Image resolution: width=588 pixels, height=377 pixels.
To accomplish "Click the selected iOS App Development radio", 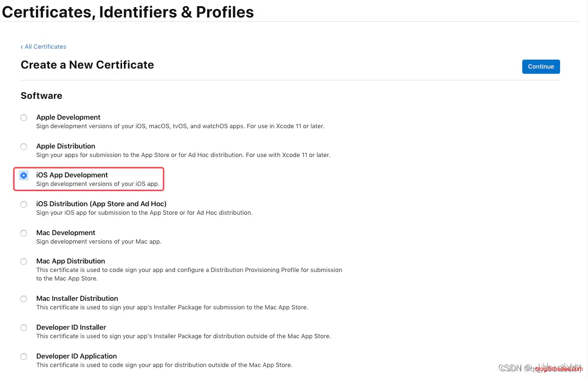I will pos(24,175).
